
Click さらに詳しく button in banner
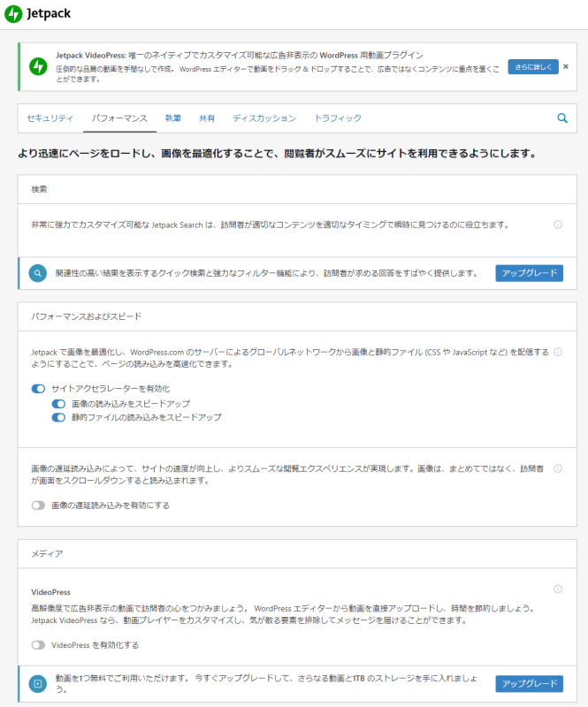click(x=533, y=67)
